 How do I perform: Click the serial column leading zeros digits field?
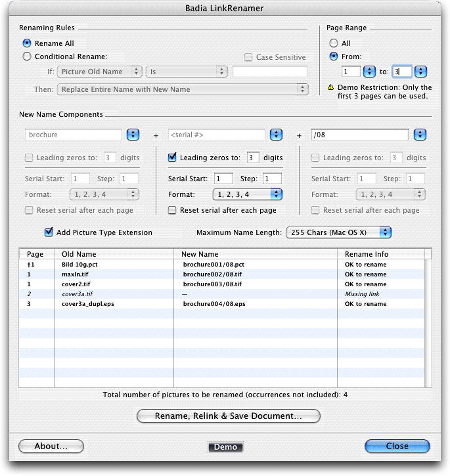253,158
